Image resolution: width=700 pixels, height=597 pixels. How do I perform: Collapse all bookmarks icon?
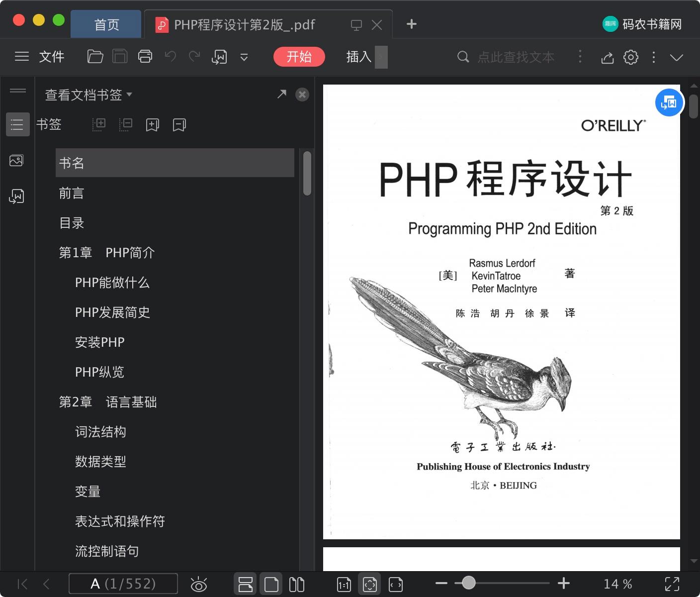(x=126, y=124)
